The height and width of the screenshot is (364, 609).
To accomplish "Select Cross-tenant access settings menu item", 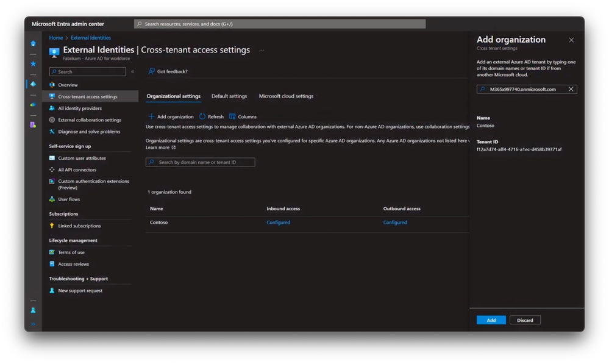I will [x=90, y=96].
